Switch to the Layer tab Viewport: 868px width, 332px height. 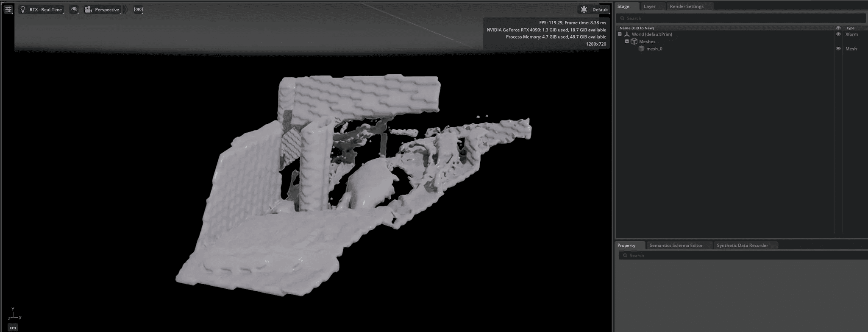click(x=649, y=6)
